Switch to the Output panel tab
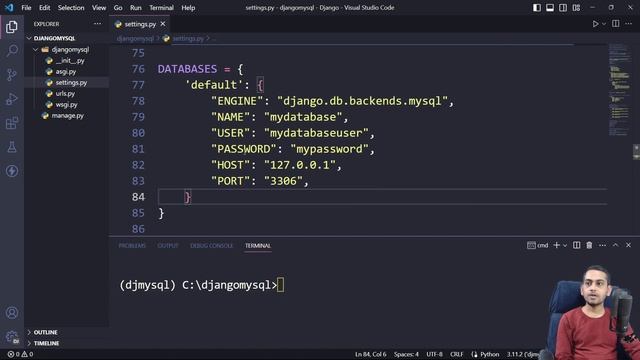Image resolution: width=640 pixels, height=360 pixels. click(x=168, y=246)
